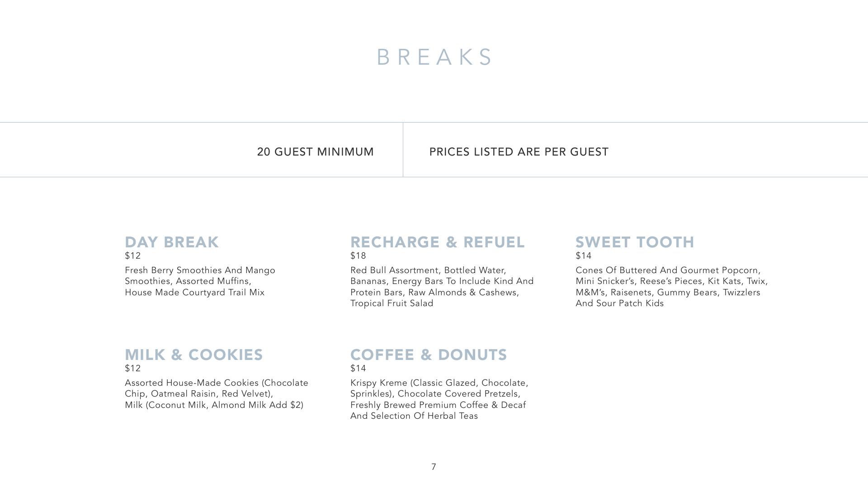
Task: Select the $18 price under Recharge & Refuel
Action: point(358,256)
